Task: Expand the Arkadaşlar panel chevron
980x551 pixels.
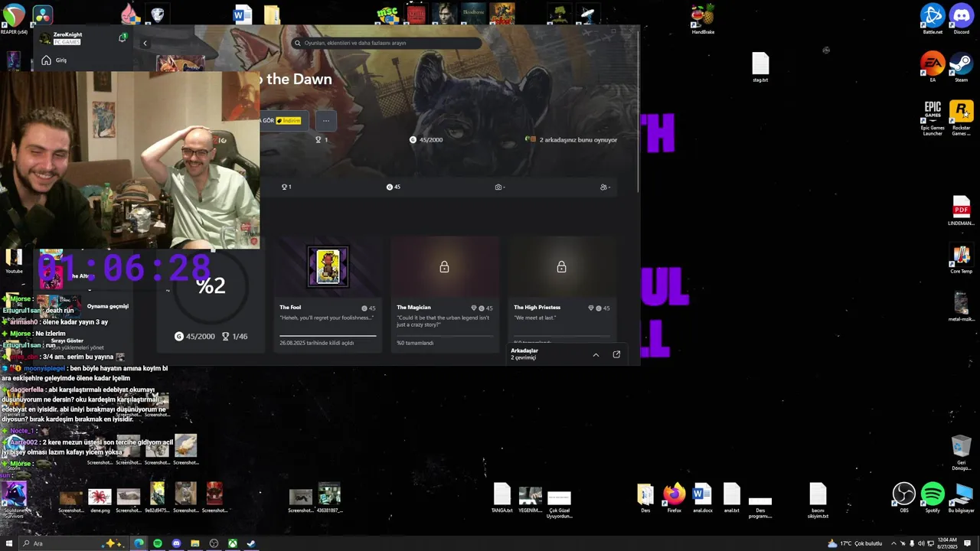Action: coord(596,354)
